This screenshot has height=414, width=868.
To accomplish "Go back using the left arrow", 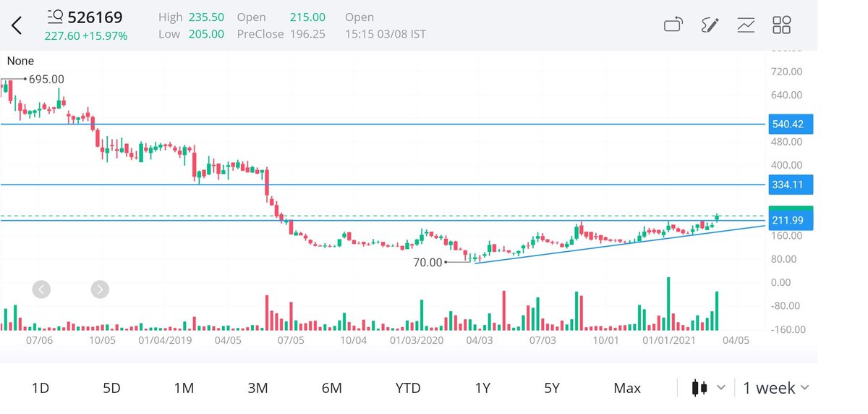I will tap(17, 26).
